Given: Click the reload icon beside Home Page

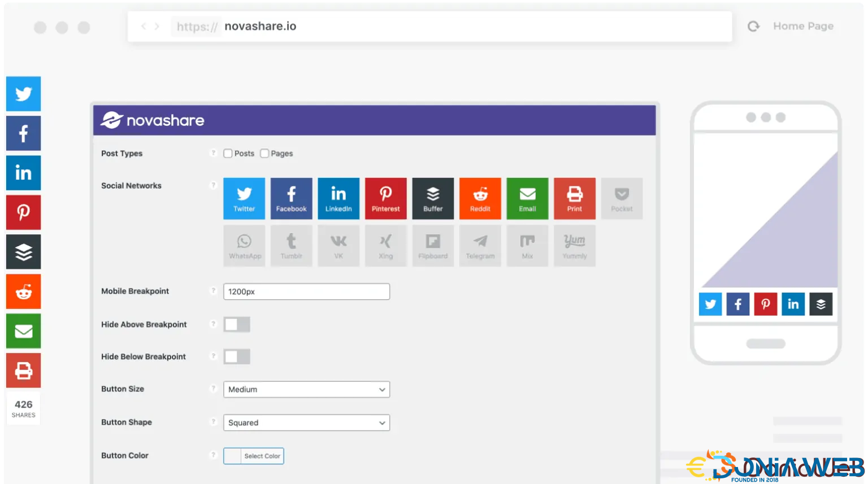Looking at the screenshot, I should [753, 27].
